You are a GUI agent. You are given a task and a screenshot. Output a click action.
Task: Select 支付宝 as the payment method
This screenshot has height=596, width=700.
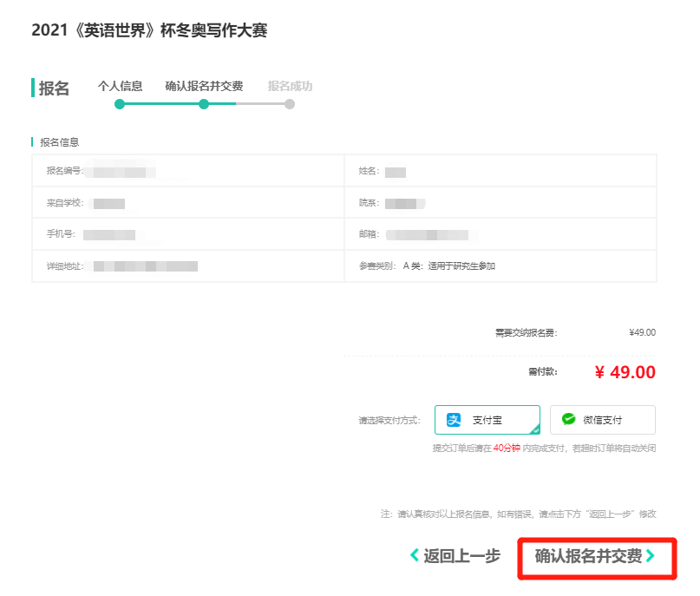(x=487, y=420)
